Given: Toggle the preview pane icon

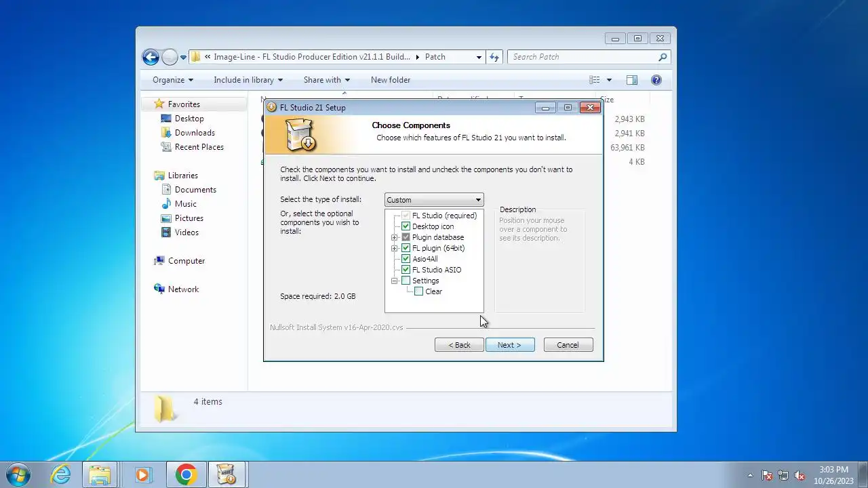Looking at the screenshot, I should pos(632,80).
